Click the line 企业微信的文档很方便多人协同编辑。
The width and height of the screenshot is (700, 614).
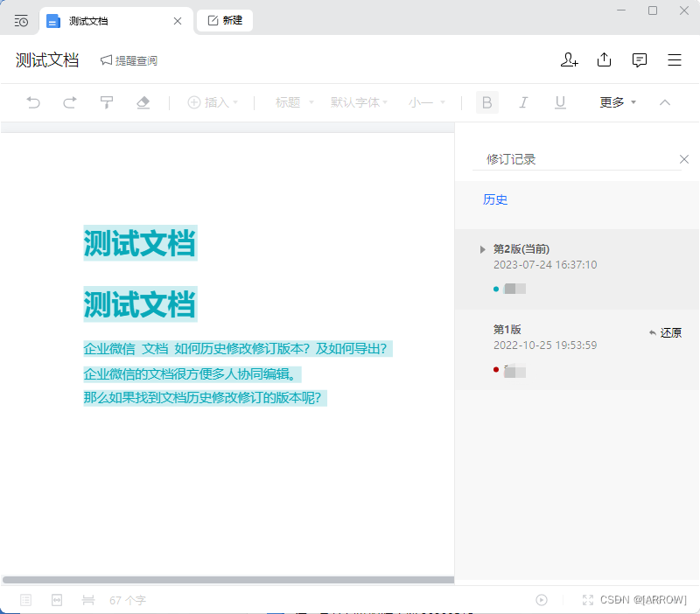point(192,374)
